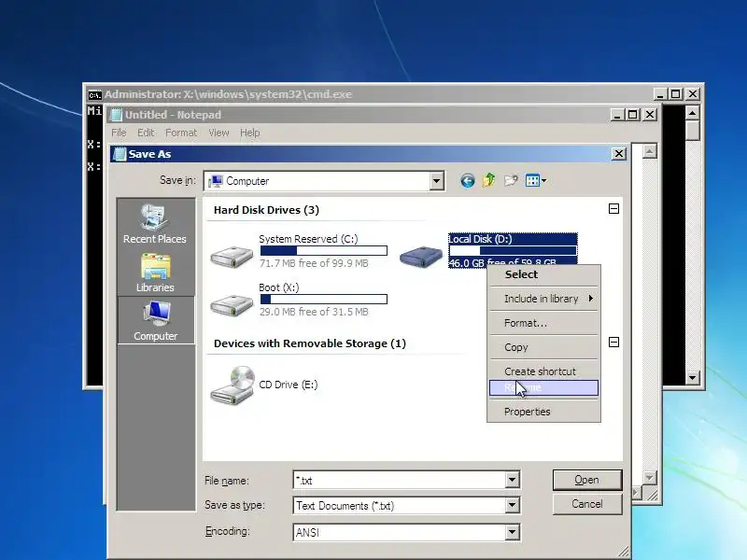Choose Rename in the context menu
Viewport: 747px width, 560px height.
pyautogui.click(x=543, y=387)
